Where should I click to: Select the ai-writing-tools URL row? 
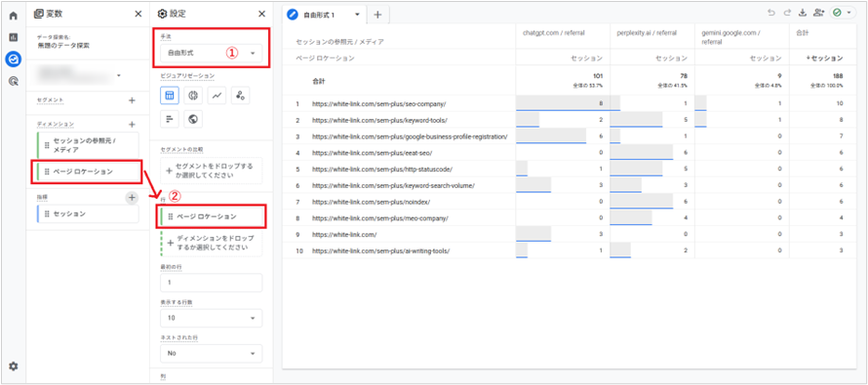click(x=380, y=250)
